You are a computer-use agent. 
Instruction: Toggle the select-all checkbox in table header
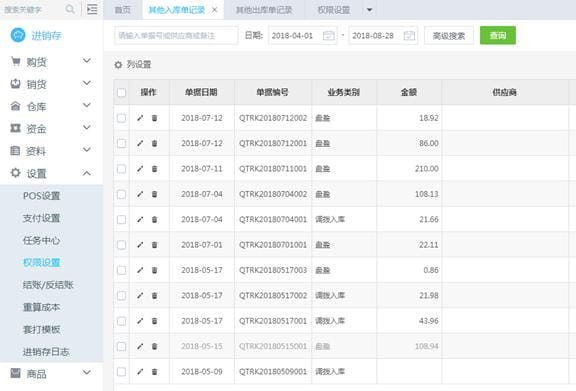(x=121, y=92)
